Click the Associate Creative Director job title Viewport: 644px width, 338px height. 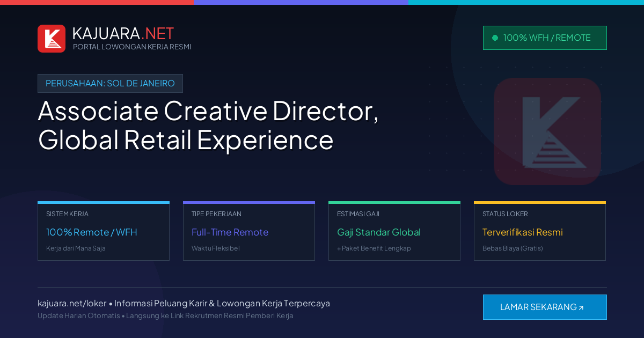coord(208,126)
